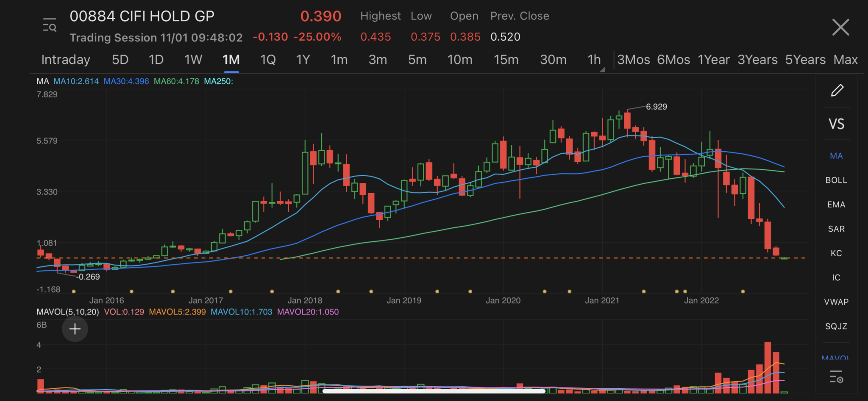Close the chart with the X icon
Image resolution: width=868 pixels, height=401 pixels.
coord(840,27)
